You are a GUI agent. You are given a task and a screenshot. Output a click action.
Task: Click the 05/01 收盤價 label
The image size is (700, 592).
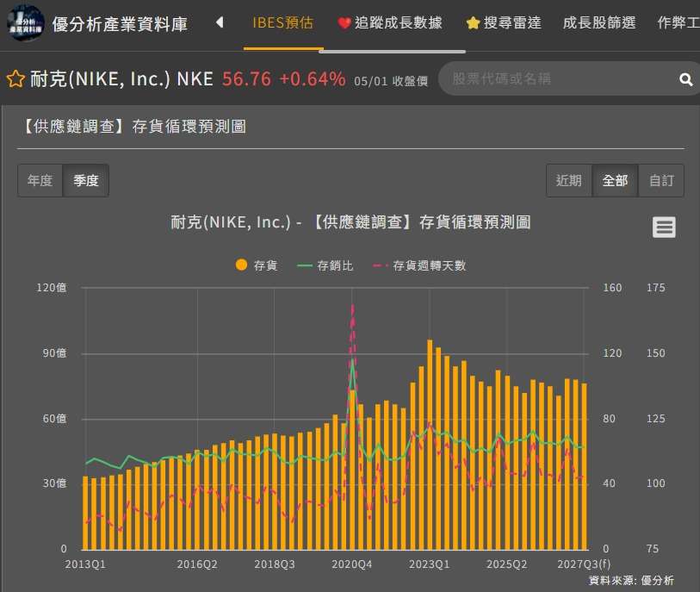tap(391, 81)
